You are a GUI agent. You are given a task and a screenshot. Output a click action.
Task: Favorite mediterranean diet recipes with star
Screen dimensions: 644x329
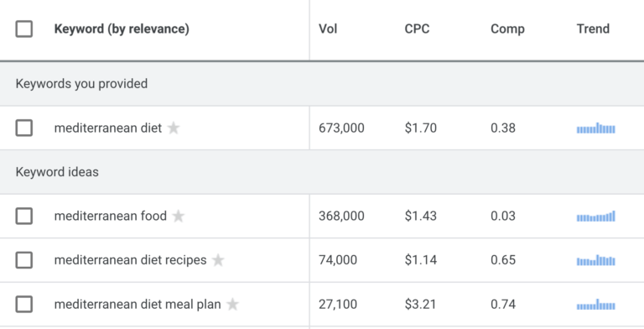(x=218, y=260)
